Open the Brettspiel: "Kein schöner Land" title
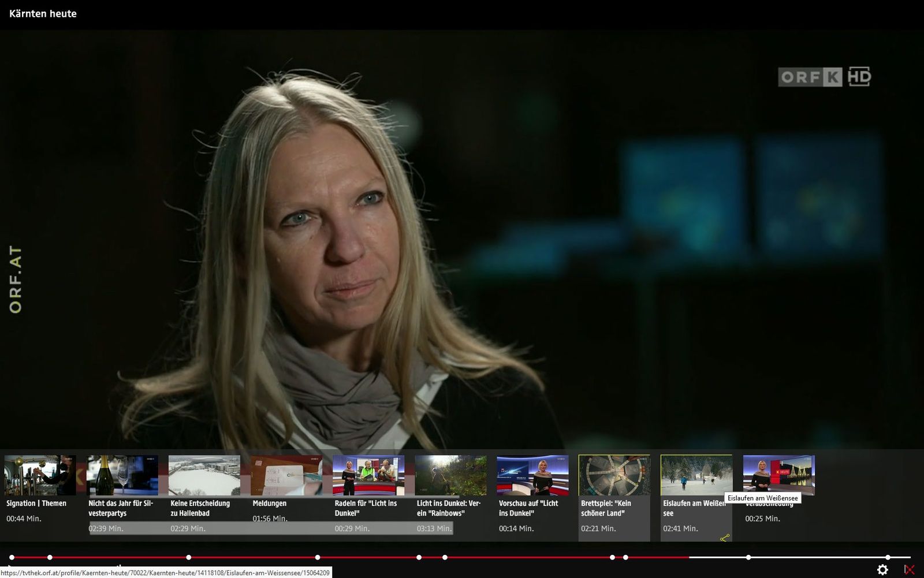The height and width of the screenshot is (578, 924). click(x=606, y=508)
